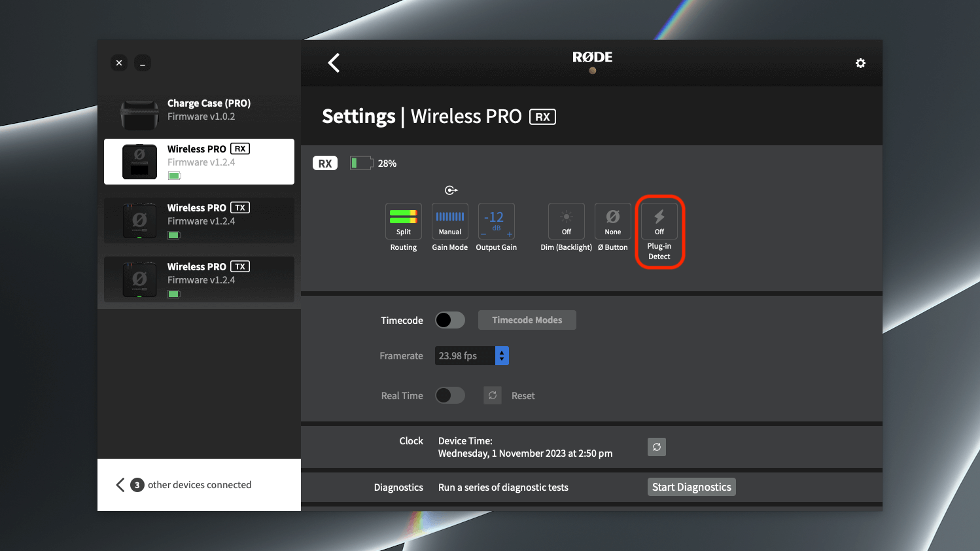The image size is (980, 551).
Task: Open the Timecode Modes options
Action: pos(527,320)
